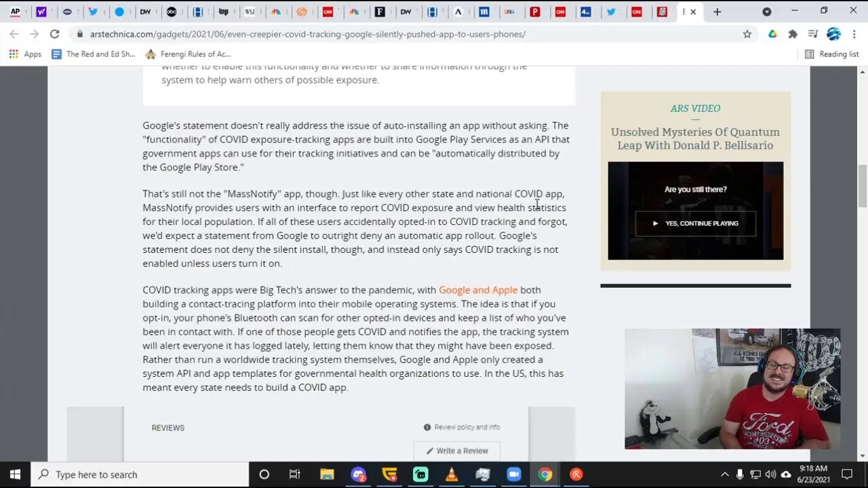Click "Write a Review" button
Image resolution: width=868 pixels, height=488 pixels.
(x=456, y=451)
